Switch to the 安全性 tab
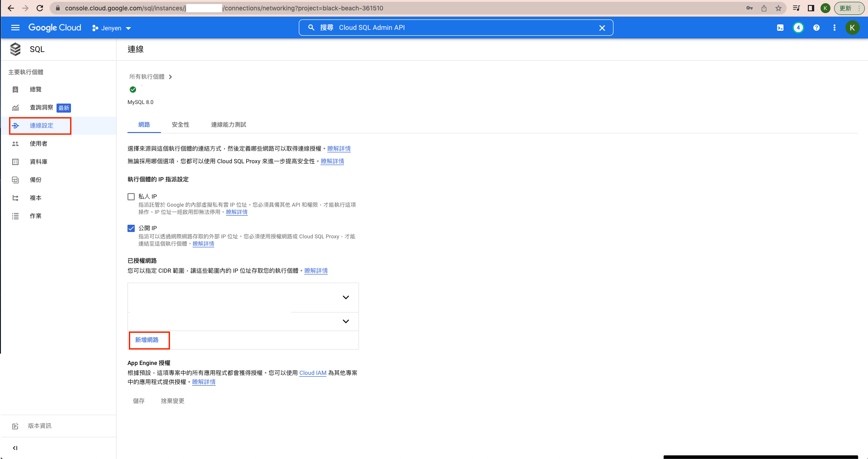This screenshot has width=868, height=459. pyautogui.click(x=180, y=125)
